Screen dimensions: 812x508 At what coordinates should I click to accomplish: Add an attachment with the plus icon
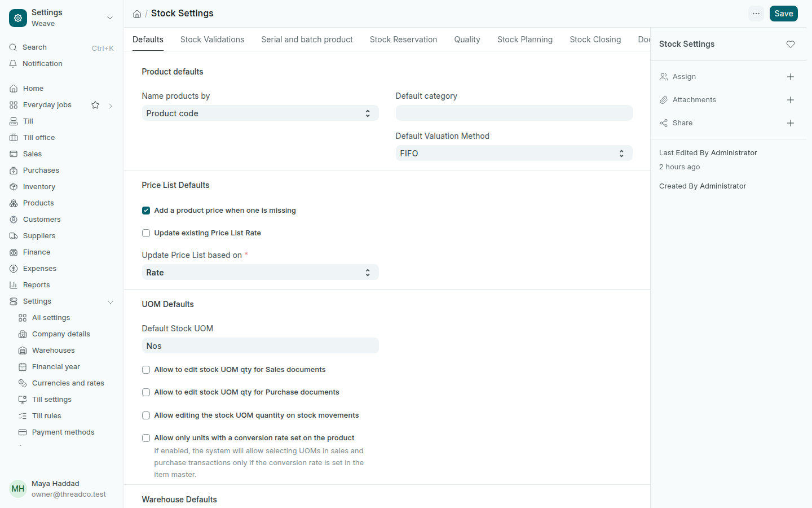click(x=791, y=100)
